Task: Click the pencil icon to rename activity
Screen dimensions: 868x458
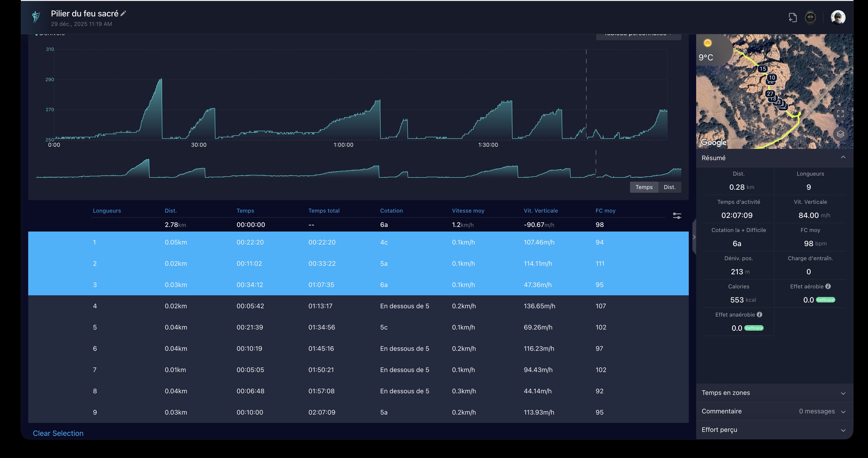Action: 123,13
